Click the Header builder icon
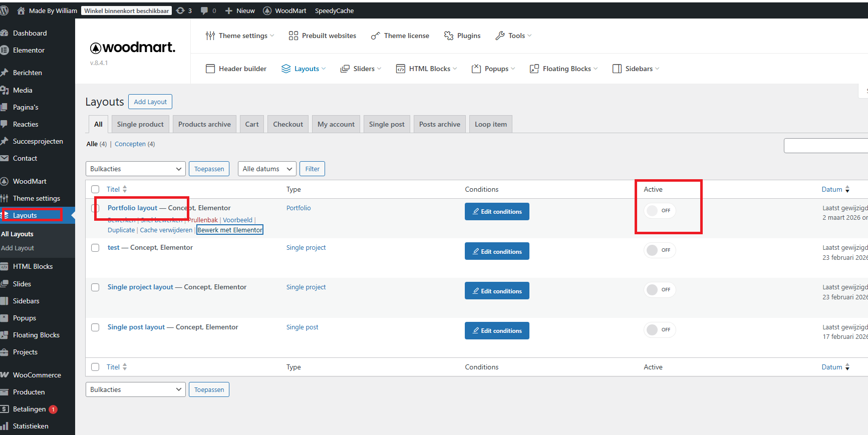 [x=210, y=69]
